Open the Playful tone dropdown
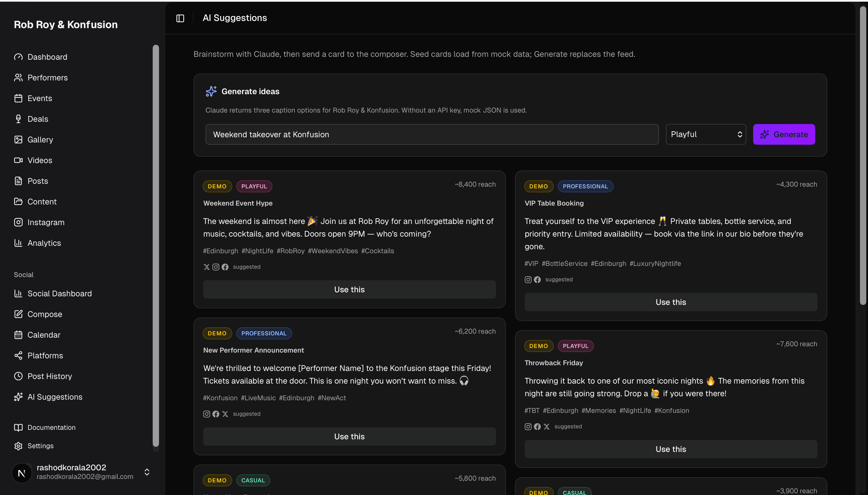 tap(706, 134)
